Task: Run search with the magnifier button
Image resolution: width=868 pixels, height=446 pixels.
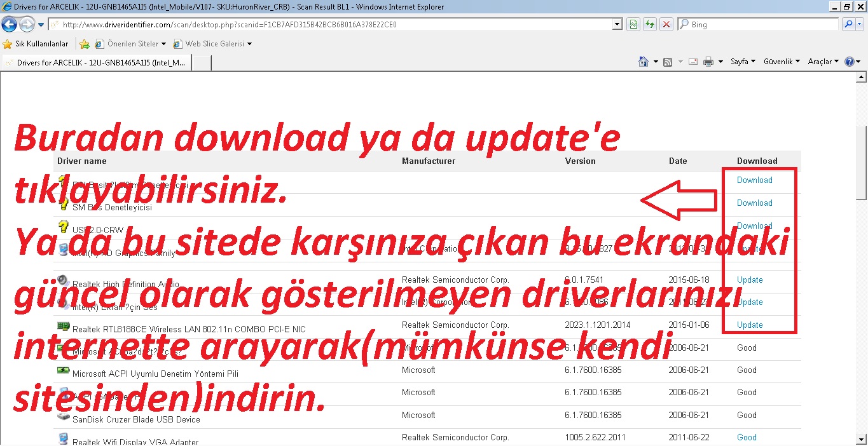Action: tap(848, 25)
